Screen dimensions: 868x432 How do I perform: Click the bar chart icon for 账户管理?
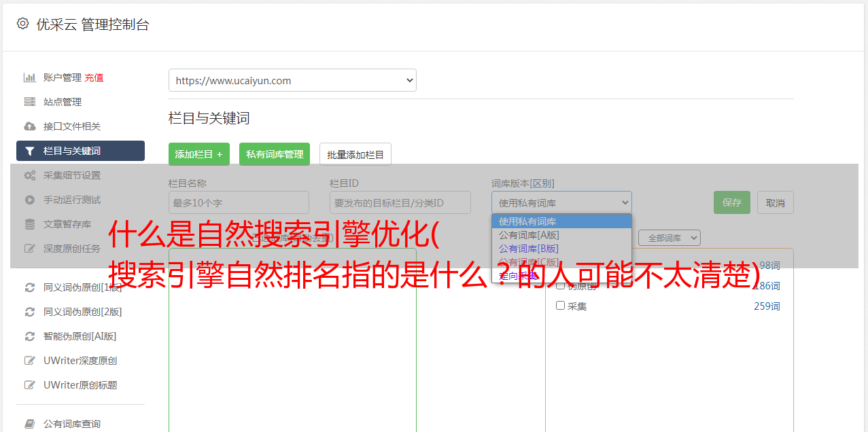click(x=30, y=77)
